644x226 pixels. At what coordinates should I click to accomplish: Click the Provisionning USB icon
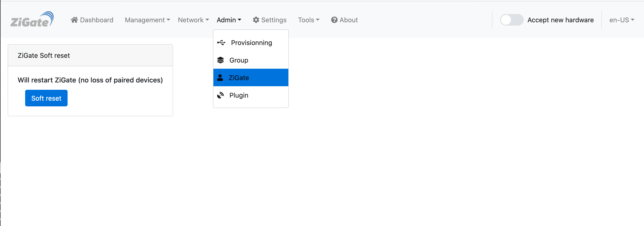pos(221,43)
